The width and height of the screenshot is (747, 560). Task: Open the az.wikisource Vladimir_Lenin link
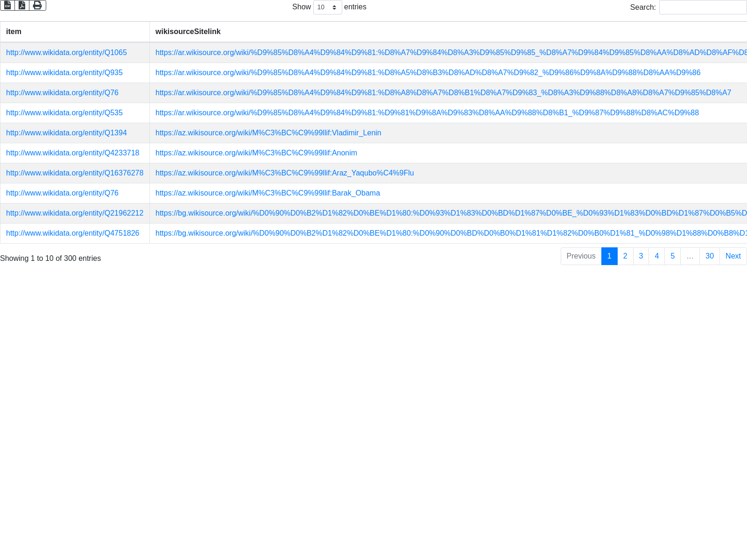[268, 133]
